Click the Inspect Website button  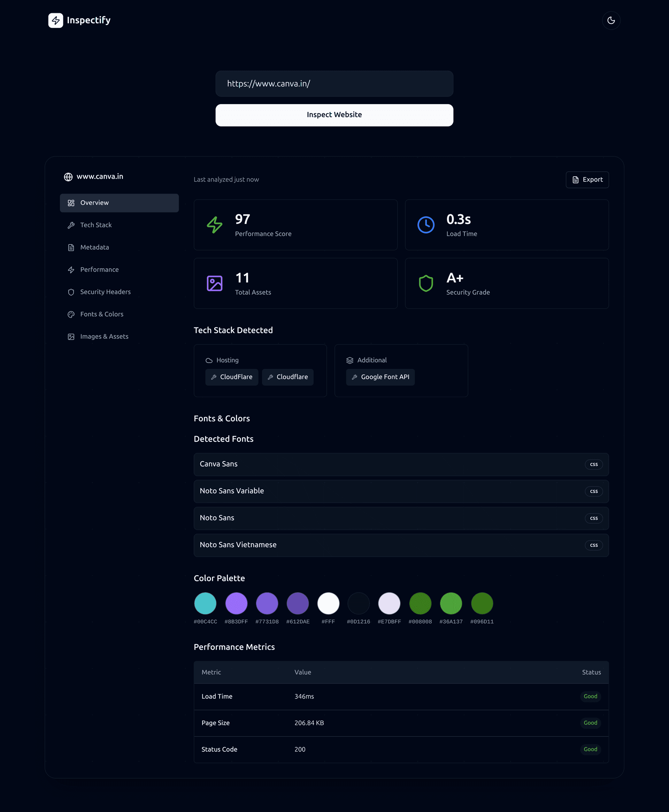(334, 115)
